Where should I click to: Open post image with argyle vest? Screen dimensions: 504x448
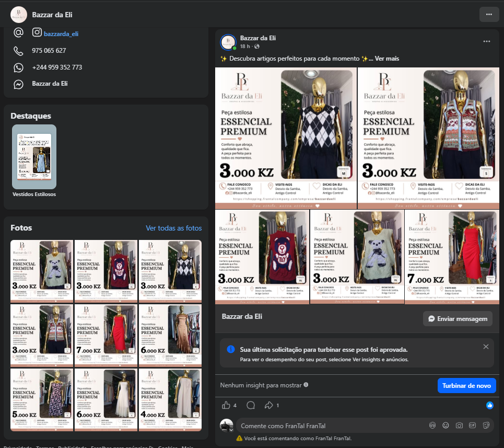click(286, 138)
